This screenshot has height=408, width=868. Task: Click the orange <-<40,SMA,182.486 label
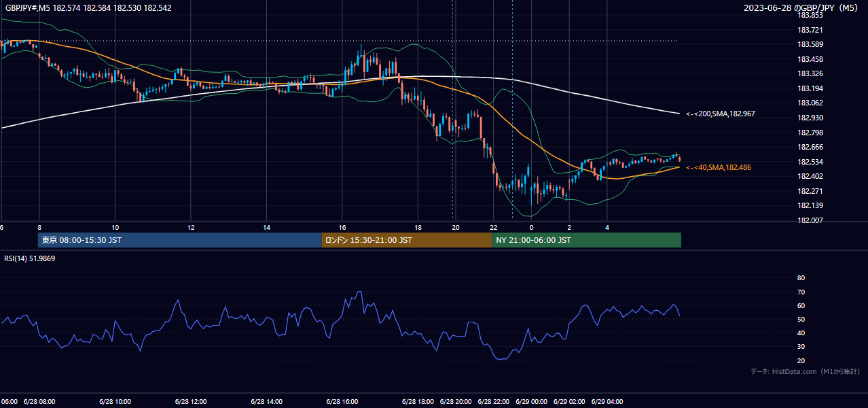[x=719, y=167]
